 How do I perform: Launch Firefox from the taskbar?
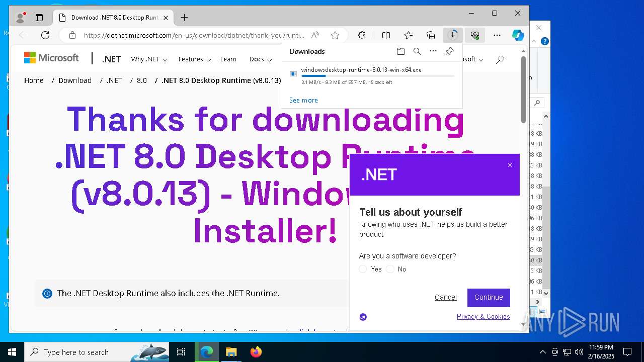pos(256,352)
